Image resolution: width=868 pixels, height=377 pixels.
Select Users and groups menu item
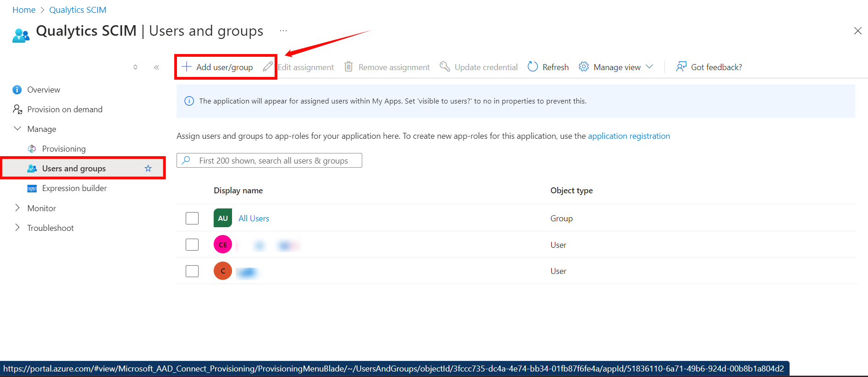[83, 169]
